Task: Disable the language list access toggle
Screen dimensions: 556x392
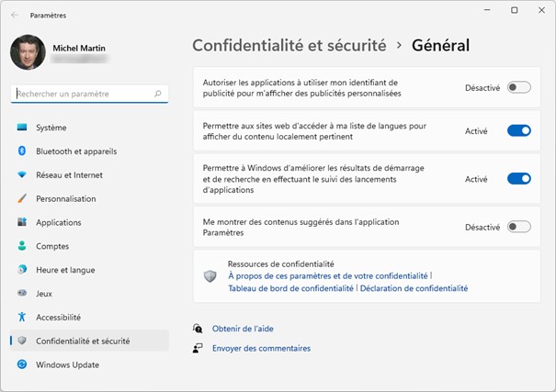Action: [x=518, y=130]
